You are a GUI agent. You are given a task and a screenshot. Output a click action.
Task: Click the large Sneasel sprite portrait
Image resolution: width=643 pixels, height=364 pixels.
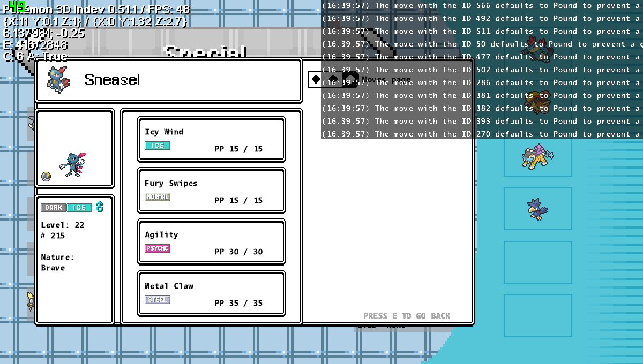(x=73, y=164)
